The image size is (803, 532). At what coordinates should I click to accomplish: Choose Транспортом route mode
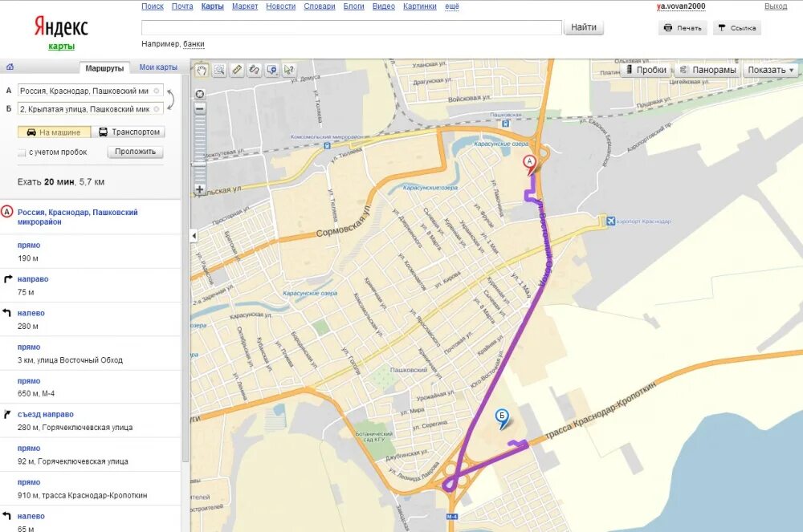pos(128,132)
